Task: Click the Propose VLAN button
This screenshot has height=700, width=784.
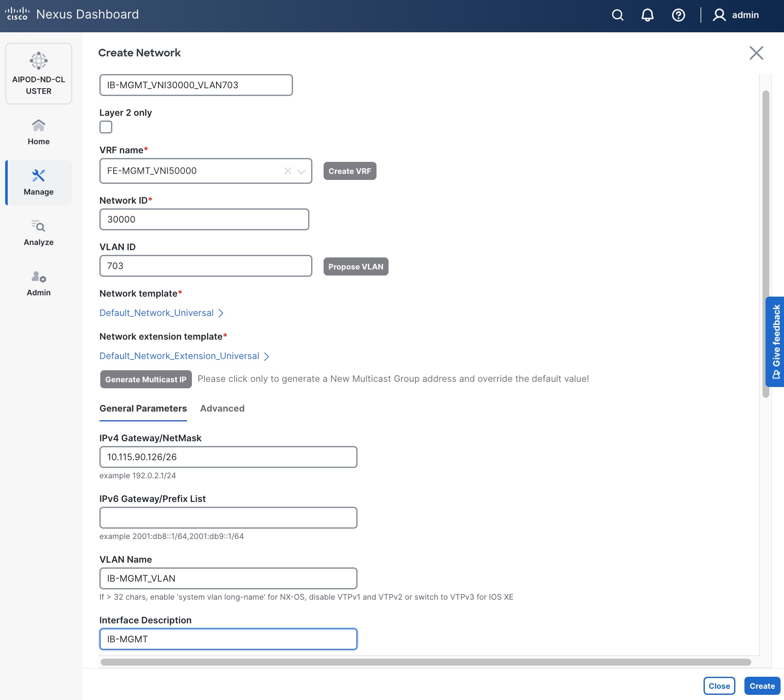Action: (x=355, y=266)
